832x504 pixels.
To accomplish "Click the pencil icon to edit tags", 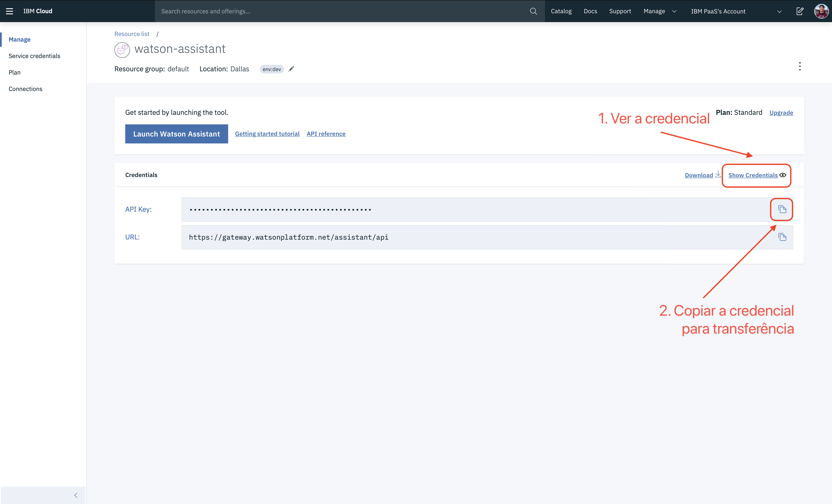I will (291, 69).
